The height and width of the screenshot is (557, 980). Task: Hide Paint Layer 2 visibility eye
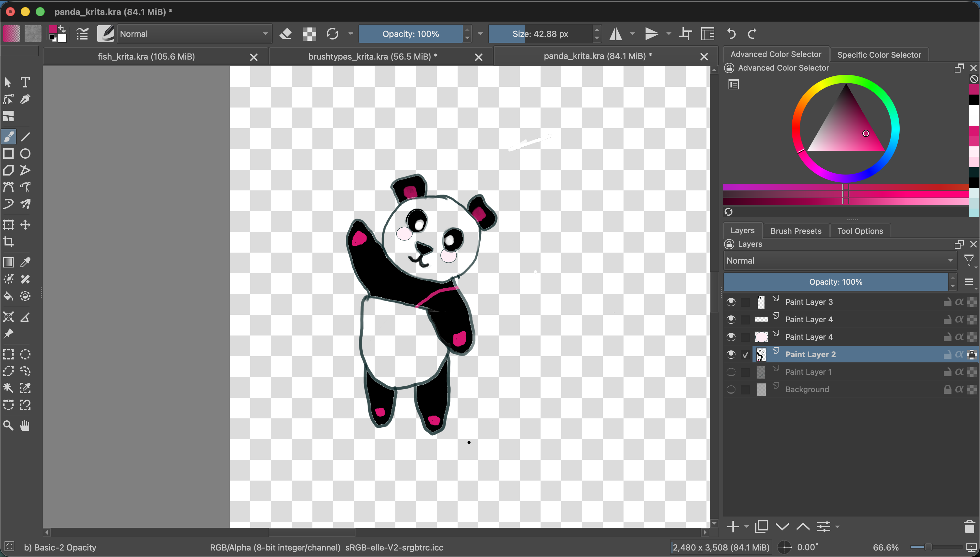pyautogui.click(x=731, y=354)
